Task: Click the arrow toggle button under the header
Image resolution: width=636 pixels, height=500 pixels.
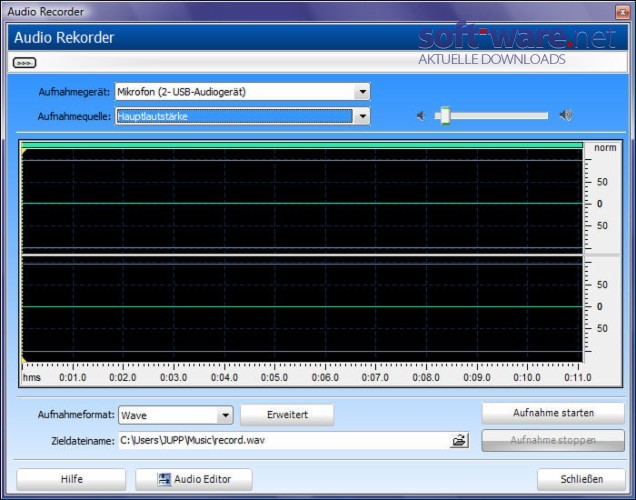Action: point(24,63)
